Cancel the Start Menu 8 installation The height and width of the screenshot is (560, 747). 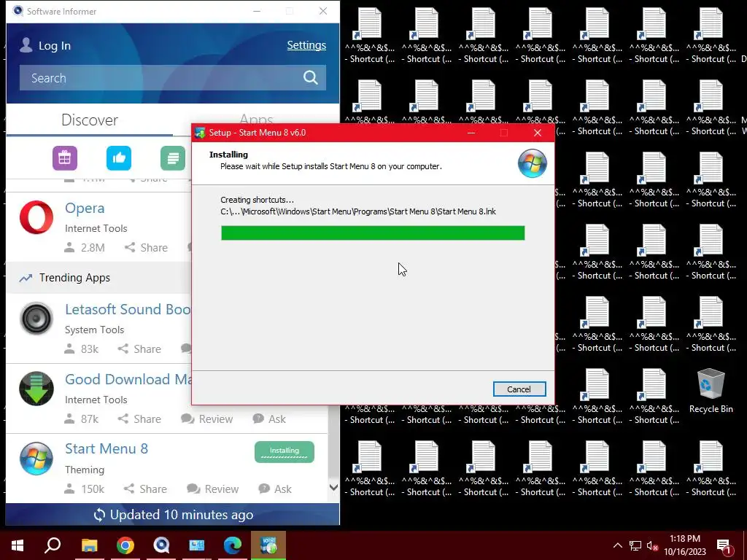(x=519, y=389)
